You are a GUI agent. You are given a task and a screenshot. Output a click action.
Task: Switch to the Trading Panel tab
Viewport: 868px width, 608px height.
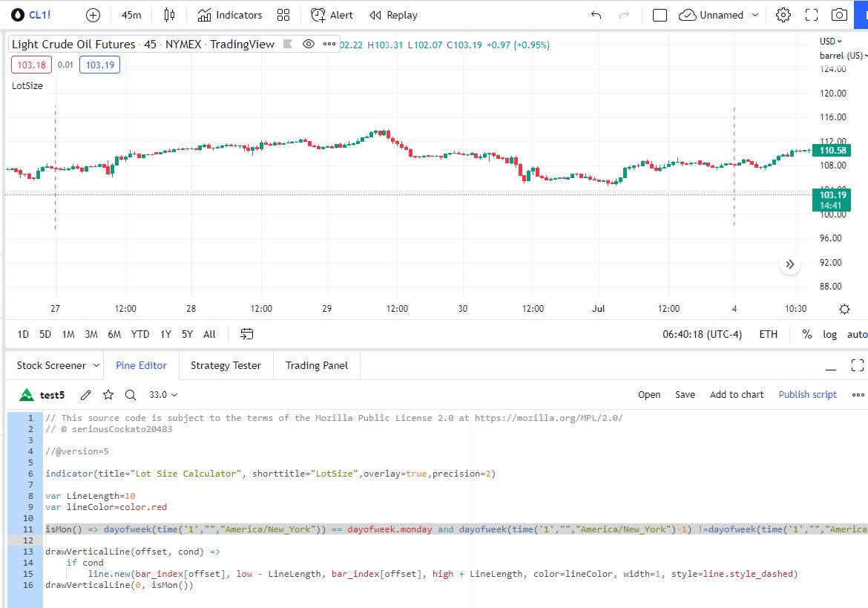(x=317, y=365)
